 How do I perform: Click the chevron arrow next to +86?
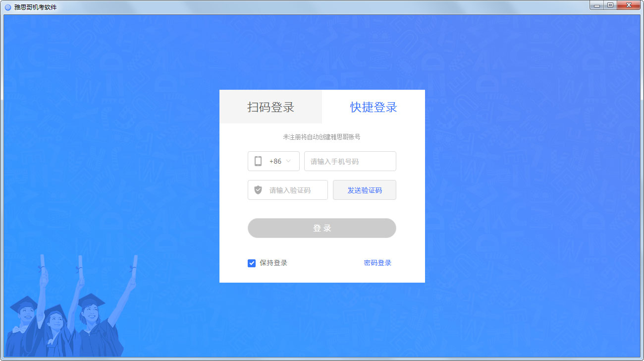[x=288, y=161]
